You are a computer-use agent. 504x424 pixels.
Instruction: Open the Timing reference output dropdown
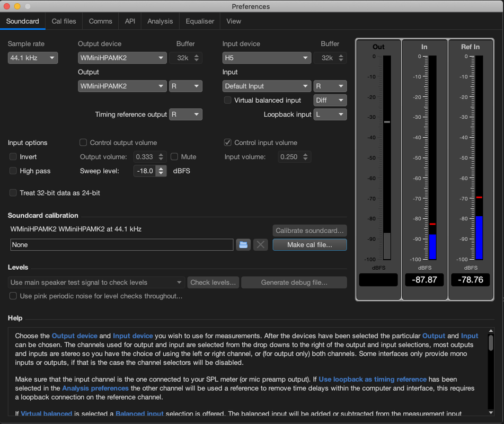tap(186, 114)
